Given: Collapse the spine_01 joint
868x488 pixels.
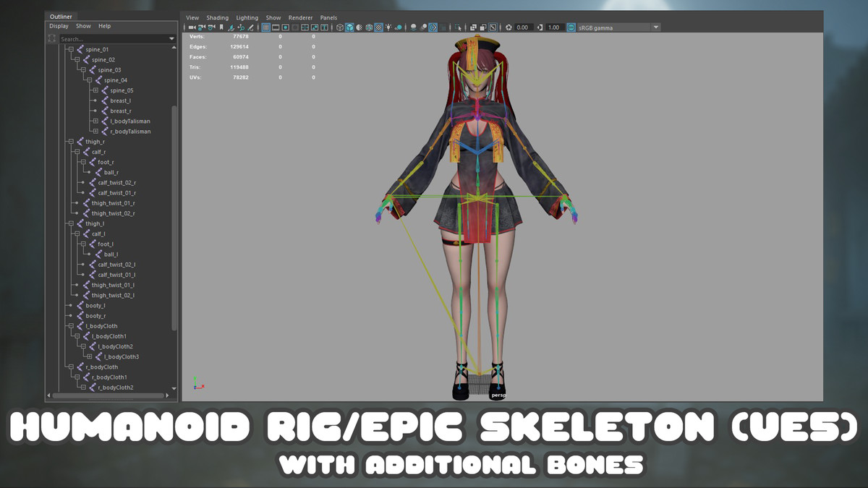Looking at the screenshot, I should 70,49.
